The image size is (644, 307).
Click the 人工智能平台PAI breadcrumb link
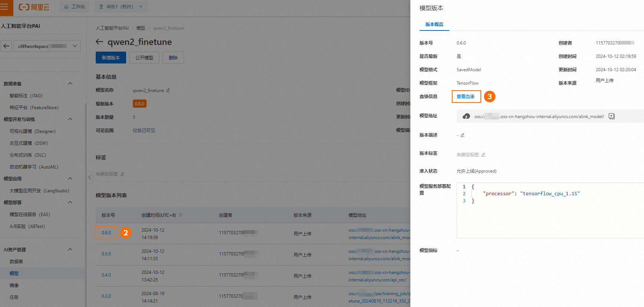coord(112,28)
